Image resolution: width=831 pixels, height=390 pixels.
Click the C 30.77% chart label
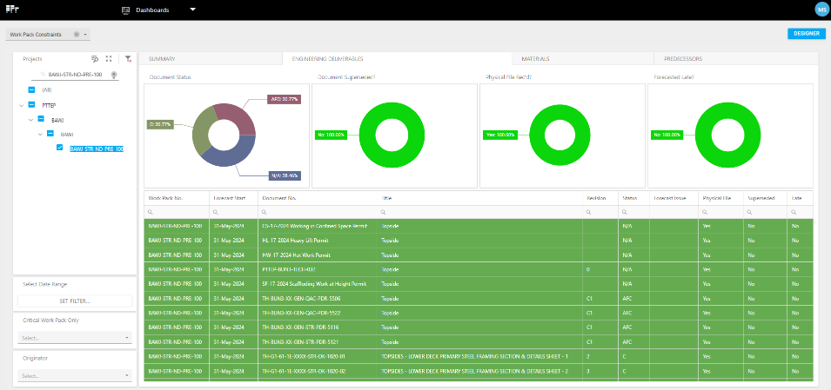coord(159,125)
